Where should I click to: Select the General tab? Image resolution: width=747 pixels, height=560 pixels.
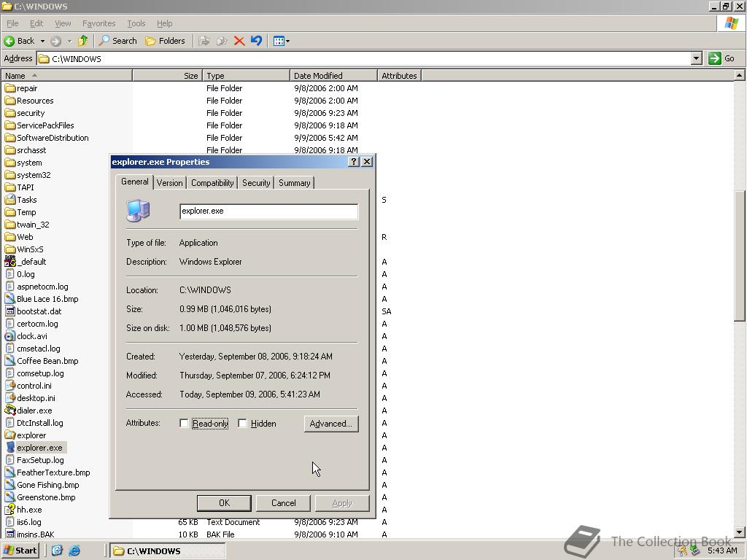point(135,182)
